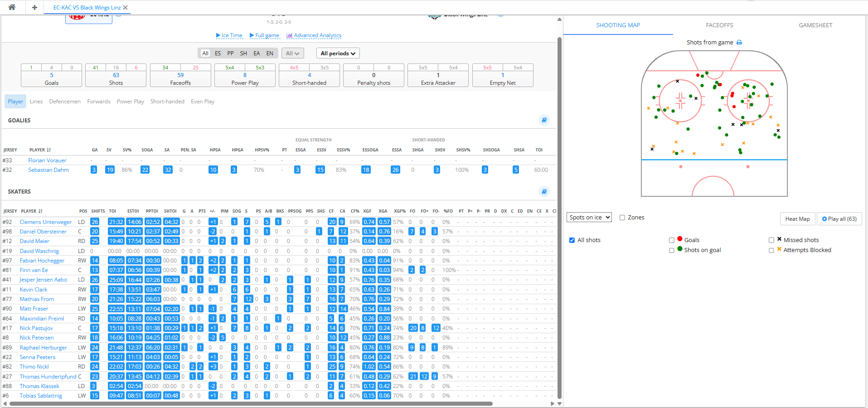Click the Goalies section export icon
Viewport: 868px width, 408px height.
click(x=544, y=120)
